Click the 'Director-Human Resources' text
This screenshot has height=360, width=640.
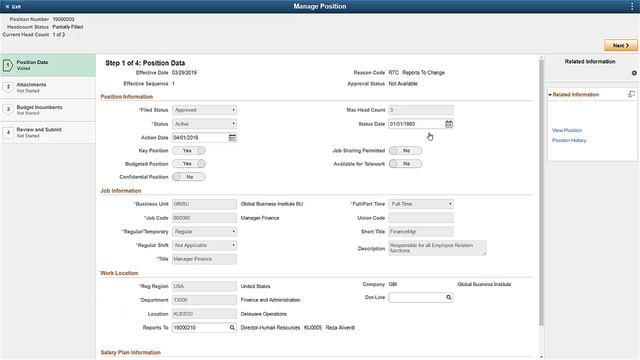(x=270, y=327)
